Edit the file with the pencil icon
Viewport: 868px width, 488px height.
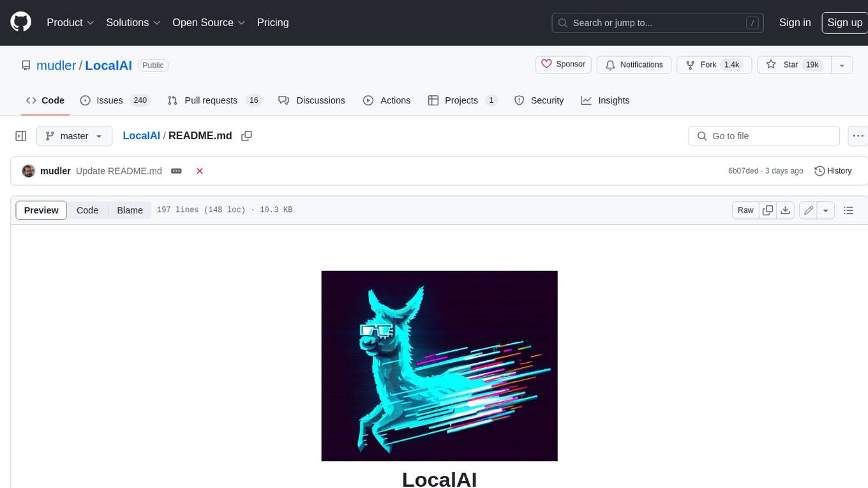(809, 210)
